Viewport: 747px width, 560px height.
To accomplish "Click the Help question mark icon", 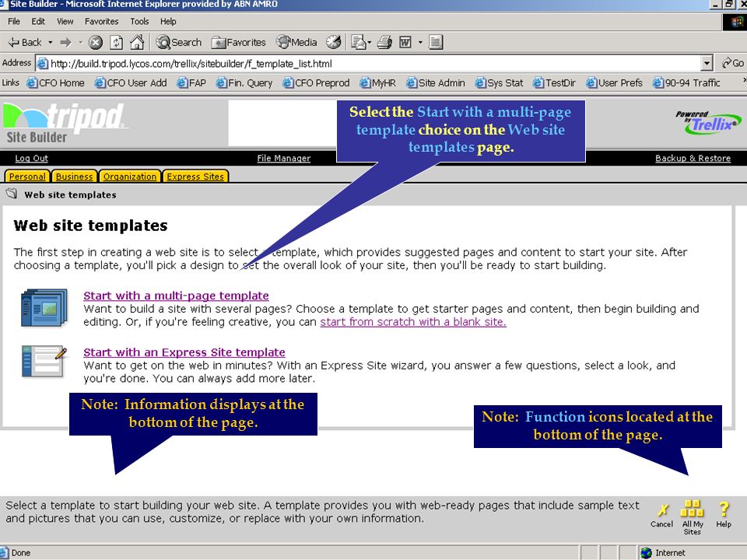I will 724,514.
